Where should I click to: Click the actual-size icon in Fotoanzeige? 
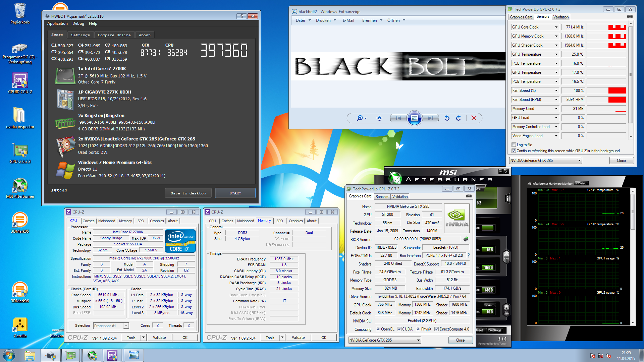pos(379,118)
